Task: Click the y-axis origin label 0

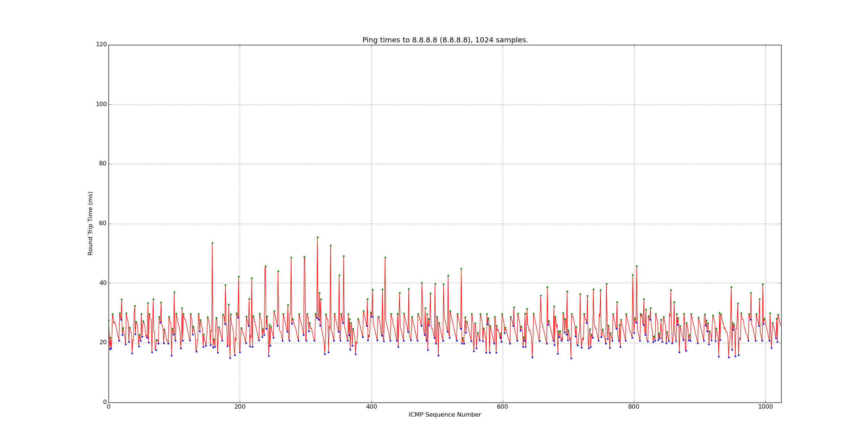Action: coord(105,402)
